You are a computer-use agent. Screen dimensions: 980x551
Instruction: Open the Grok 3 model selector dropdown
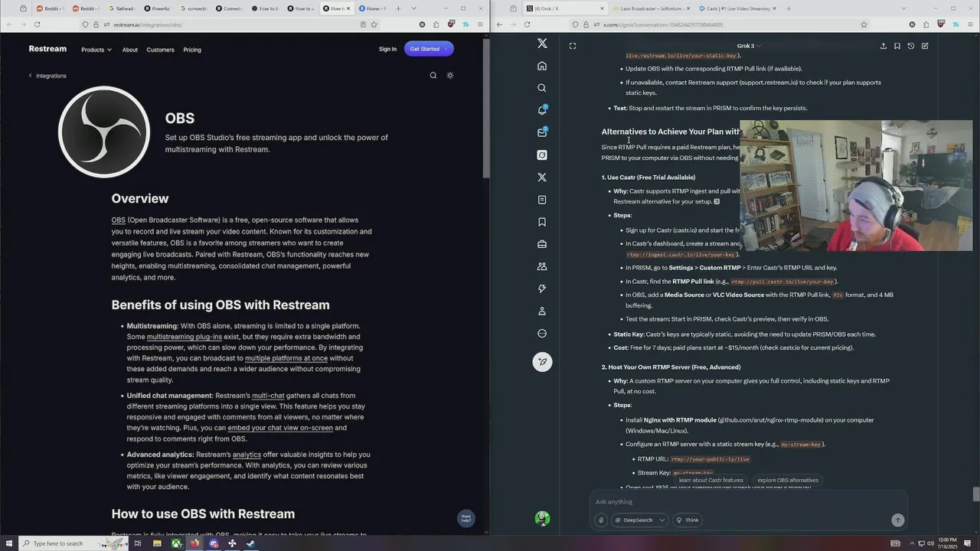(748, 46)
